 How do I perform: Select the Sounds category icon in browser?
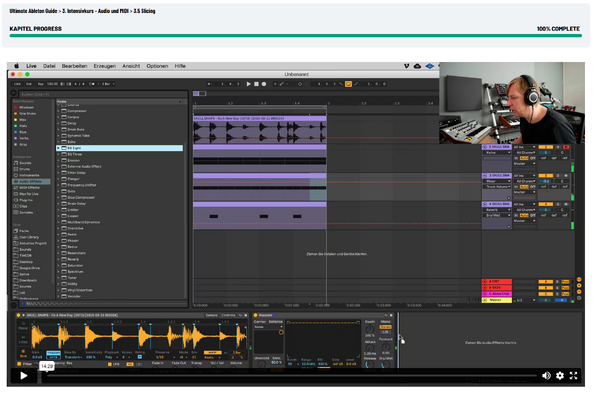click(16, 163)
